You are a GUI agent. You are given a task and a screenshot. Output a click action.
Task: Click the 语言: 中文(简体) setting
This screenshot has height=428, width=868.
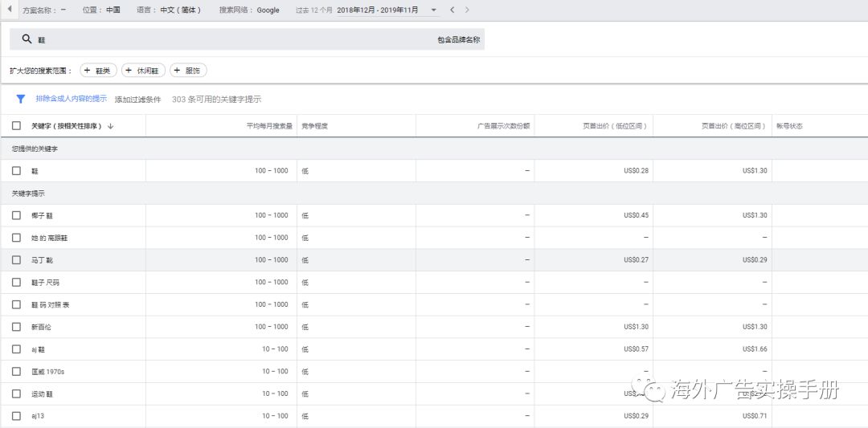pos(169,10)
